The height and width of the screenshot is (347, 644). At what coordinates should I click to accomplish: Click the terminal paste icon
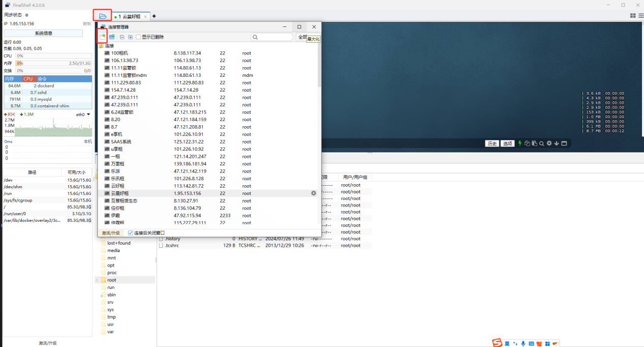[534, 143]
